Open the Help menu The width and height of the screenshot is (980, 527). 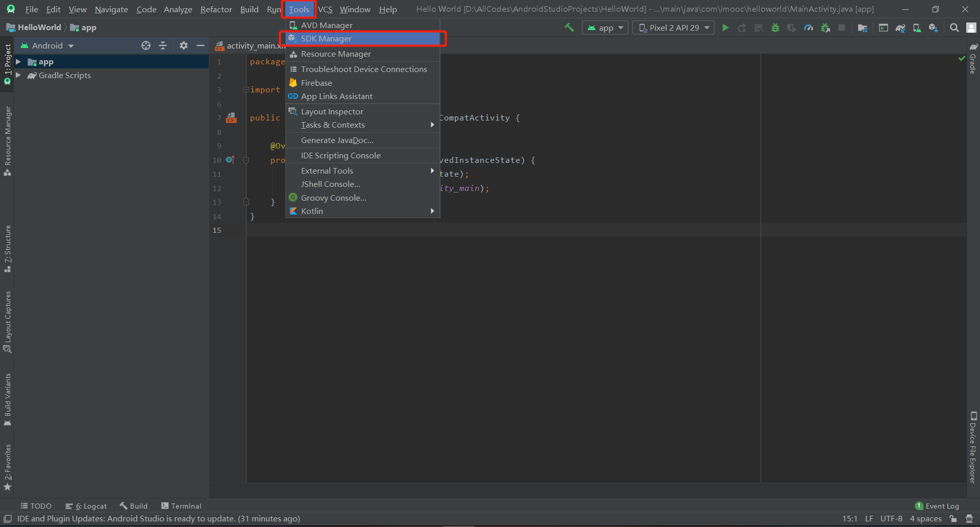[388, 9]
